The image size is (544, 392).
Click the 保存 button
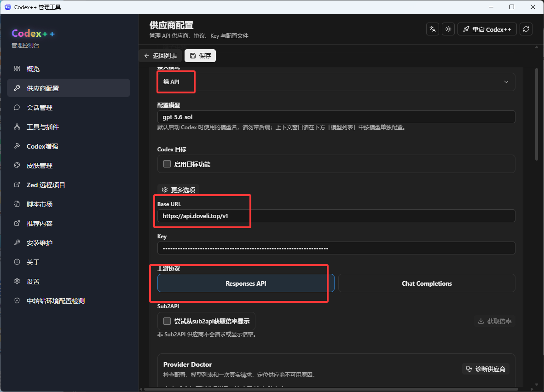[200, 56]
